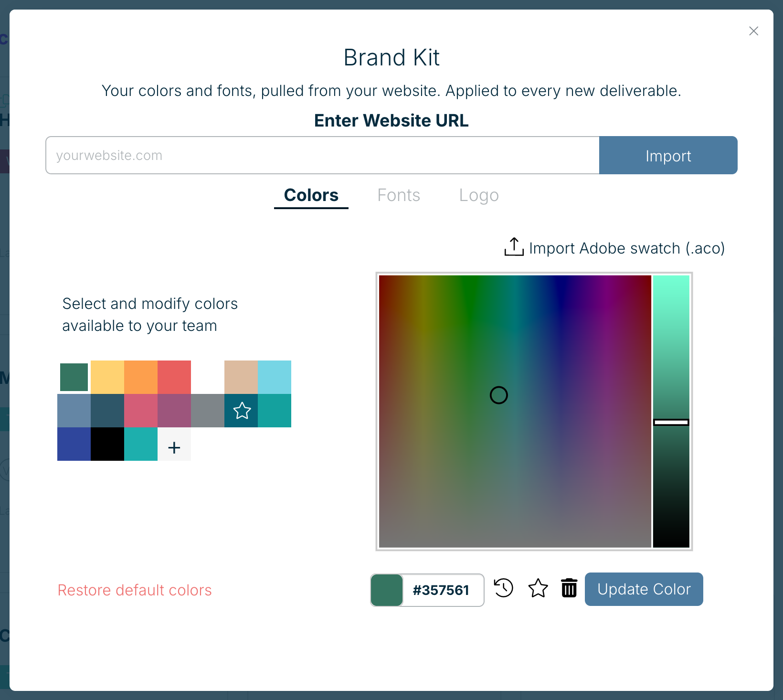
Task: Select the dark slate blue swatch
Action: pos(107,411)
